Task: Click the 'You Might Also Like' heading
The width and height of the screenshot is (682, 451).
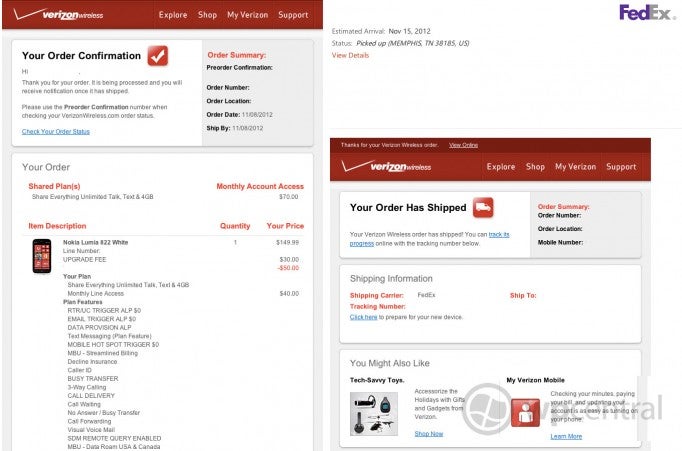Action: click(x=390, y=363)
